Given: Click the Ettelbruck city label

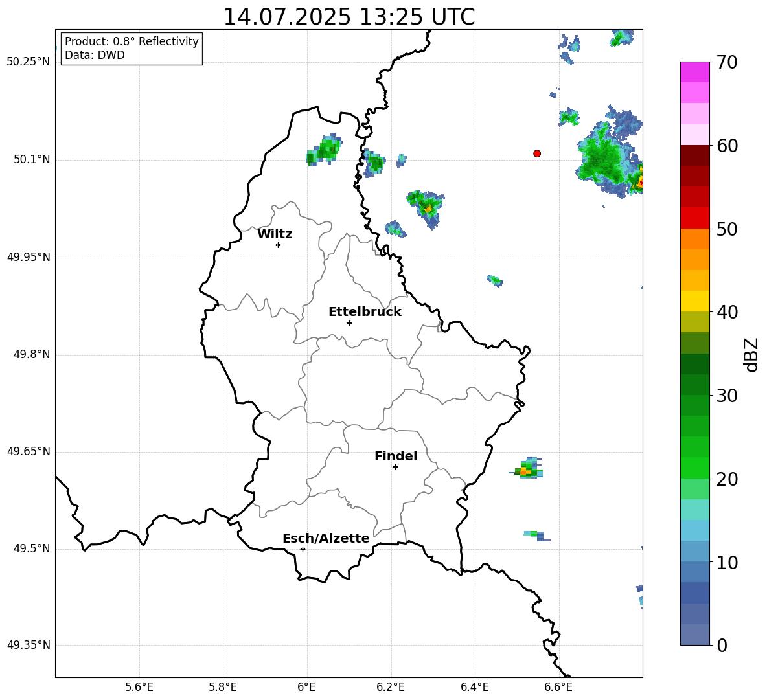Looking at the screenshot, I should pyautogui.click(x=365, y=312).
